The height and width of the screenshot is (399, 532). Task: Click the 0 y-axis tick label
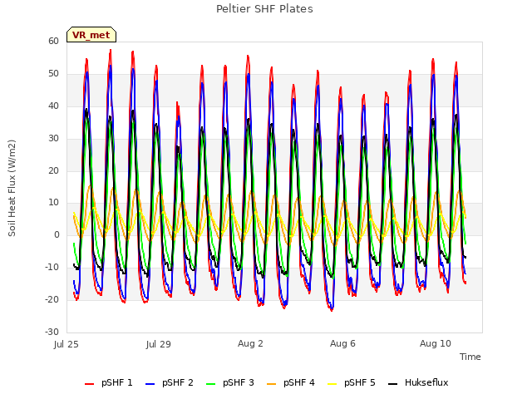57,234
